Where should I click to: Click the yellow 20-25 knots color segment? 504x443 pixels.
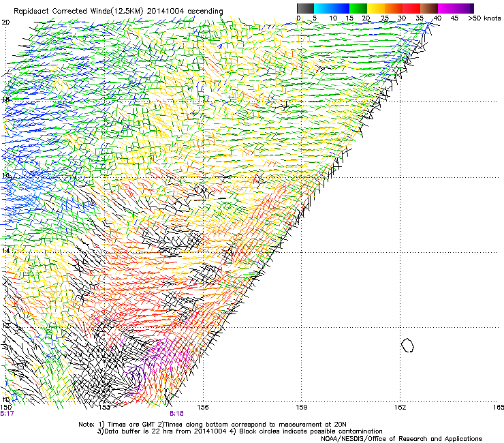click(376, 8)
